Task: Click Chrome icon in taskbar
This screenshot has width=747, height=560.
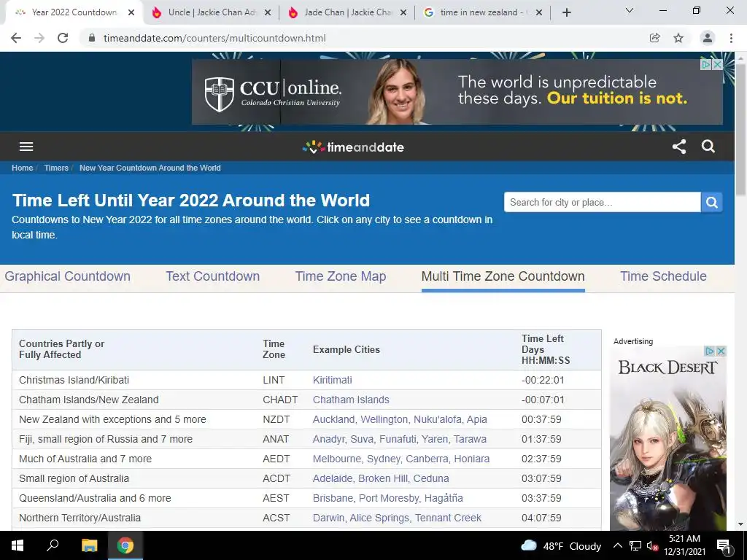Action: click(x=125, y=545)
